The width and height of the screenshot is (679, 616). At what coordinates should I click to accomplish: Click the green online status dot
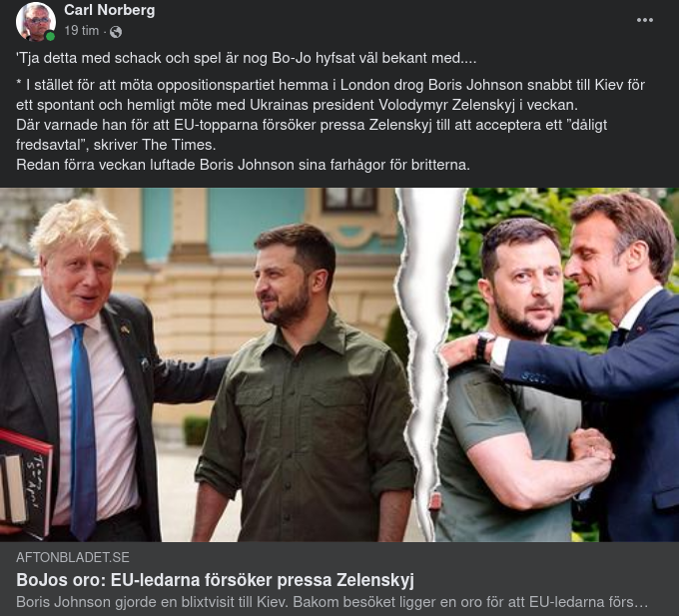(50, 36)
